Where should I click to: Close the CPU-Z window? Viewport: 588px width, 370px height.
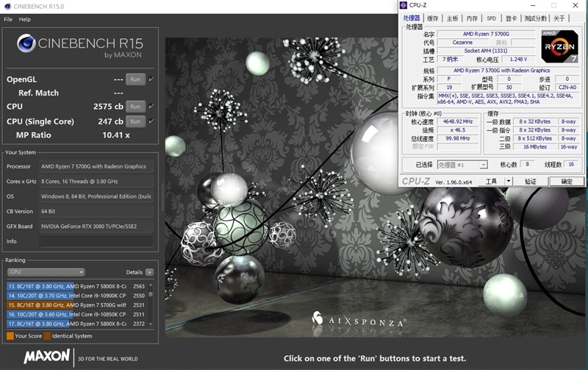(x=576, y=5)
